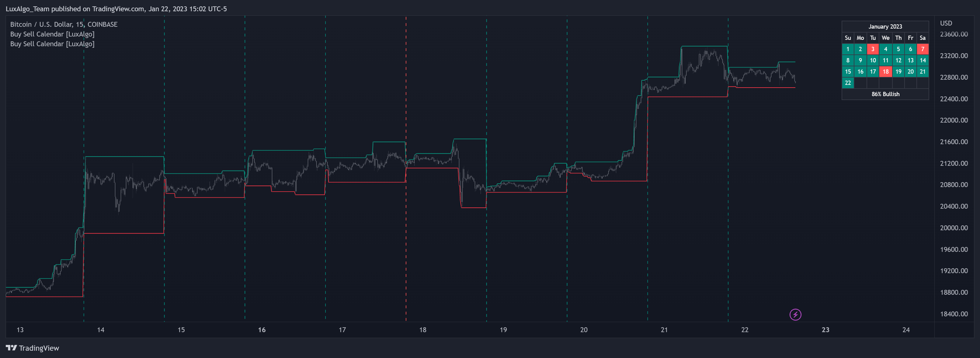This screenshot has height=358, width=980.
Task: Click green calendar day 19
Action: click(898, 71)
